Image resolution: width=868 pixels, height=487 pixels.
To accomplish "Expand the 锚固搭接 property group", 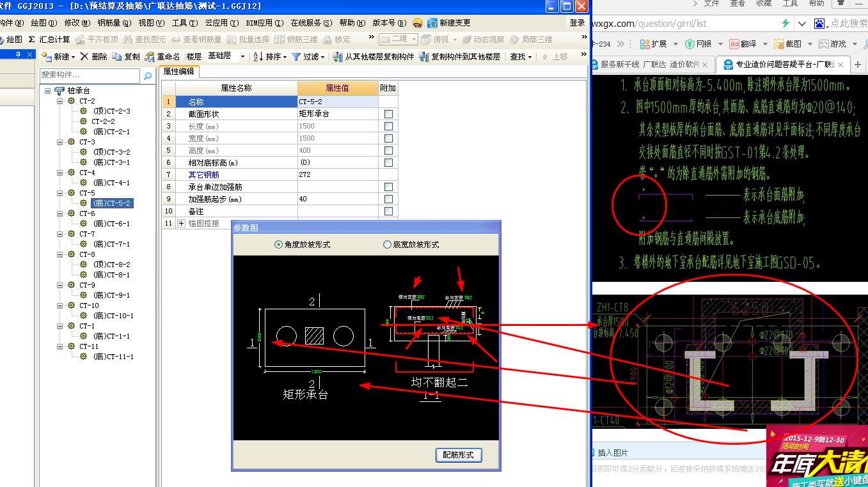I will pos(181,224).
